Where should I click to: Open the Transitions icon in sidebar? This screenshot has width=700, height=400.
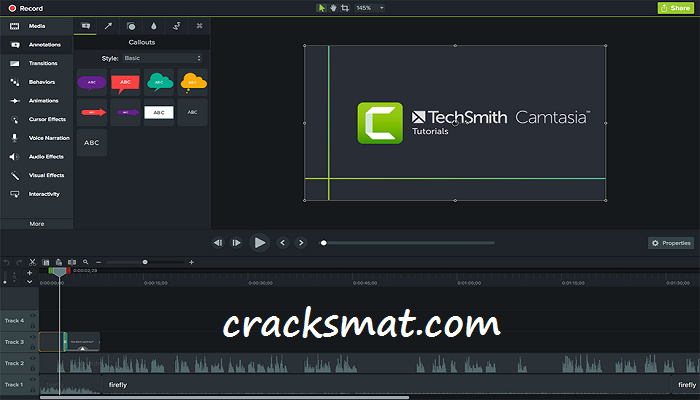coord(15,63)
